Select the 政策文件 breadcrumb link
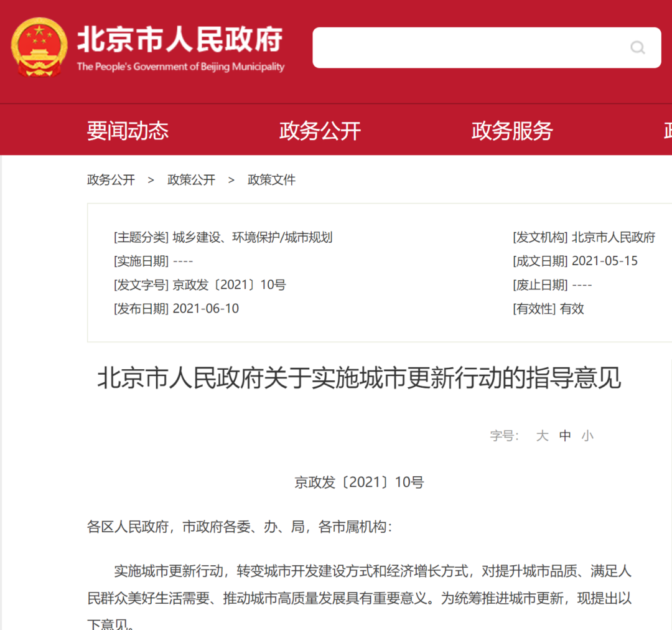Viewport: 672px width, 630px height. (x=271, y=180)
